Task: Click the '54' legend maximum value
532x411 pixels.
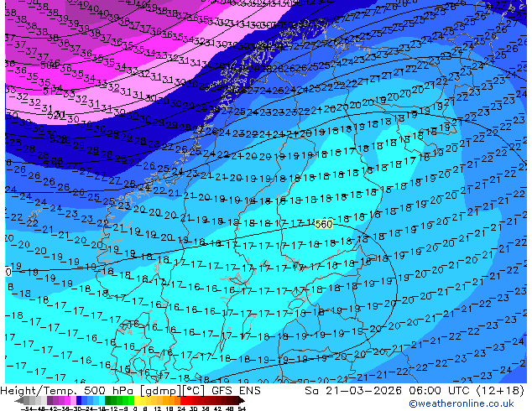Action: click(241, 409)
